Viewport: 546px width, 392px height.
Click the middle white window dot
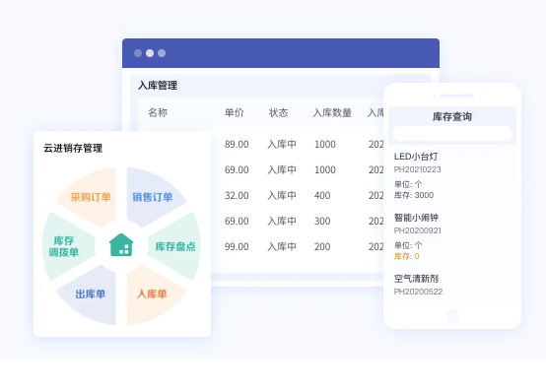(150, 53)
